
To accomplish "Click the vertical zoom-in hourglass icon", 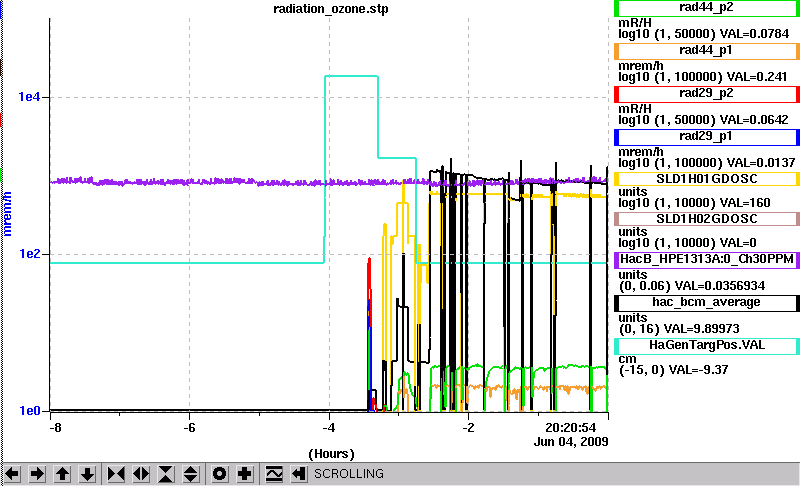I will click(x=166, y=474).
